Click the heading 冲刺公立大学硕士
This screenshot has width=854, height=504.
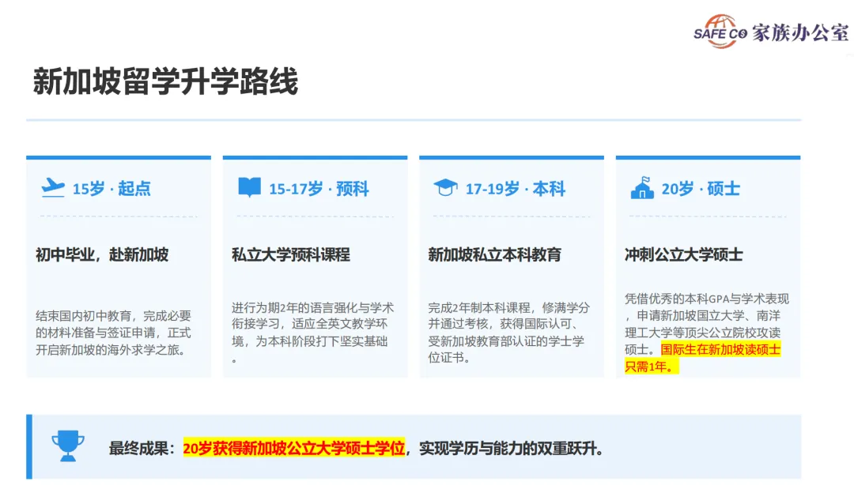click(684, 254)
